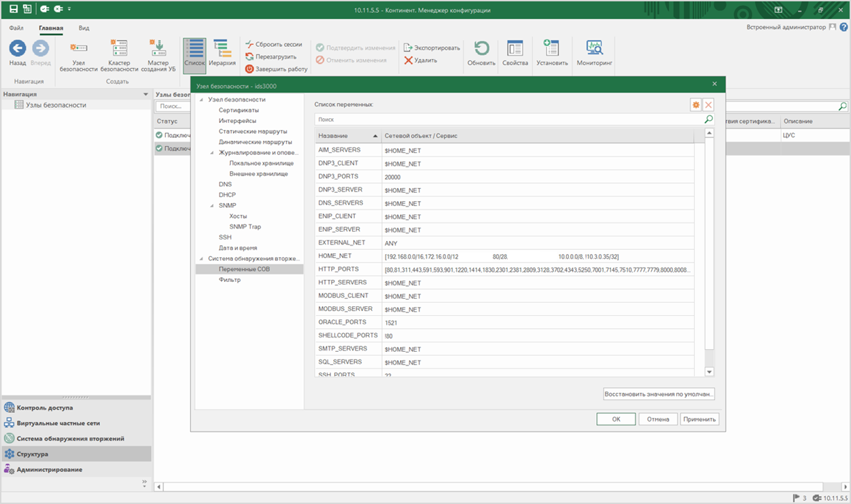Image resolution: width=851 pixels, height=504 pixels.
Task: Collapse the Узел безопасности tree node
Action: (x=201, y=100)
